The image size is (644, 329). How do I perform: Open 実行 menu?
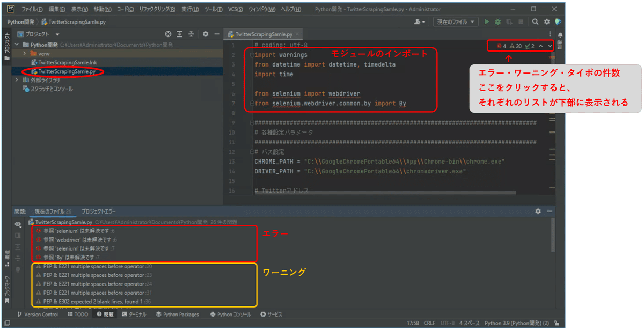click(189, 9)
